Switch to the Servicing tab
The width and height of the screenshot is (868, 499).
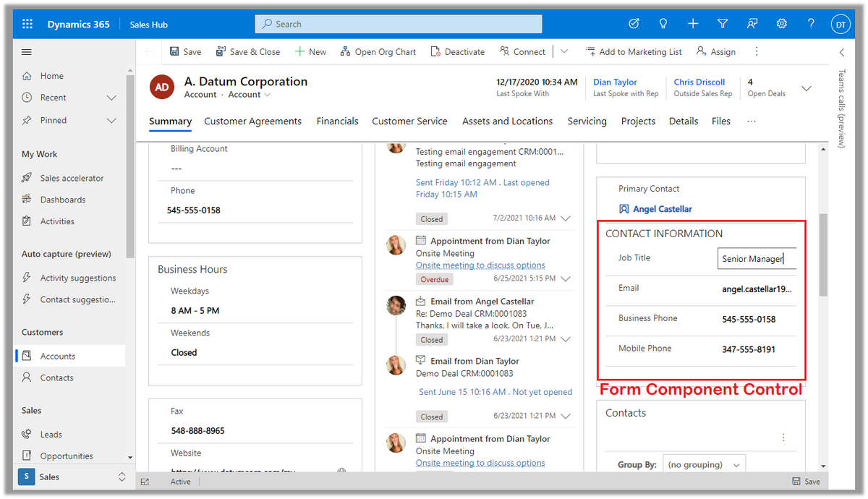(587, 121)
